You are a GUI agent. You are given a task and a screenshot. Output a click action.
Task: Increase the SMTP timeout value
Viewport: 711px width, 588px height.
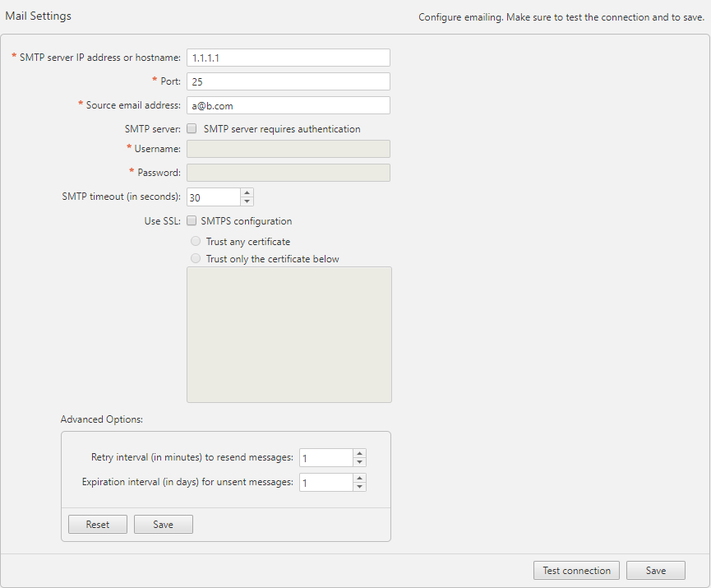point(247,192)
